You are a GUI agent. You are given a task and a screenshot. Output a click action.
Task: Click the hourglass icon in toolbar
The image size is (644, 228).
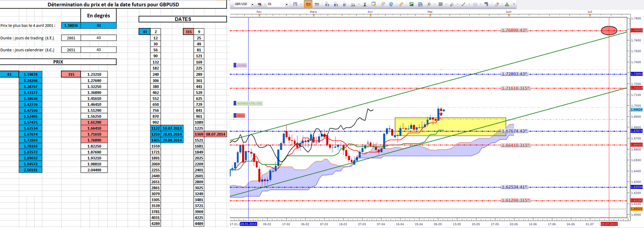coord(365,4)
